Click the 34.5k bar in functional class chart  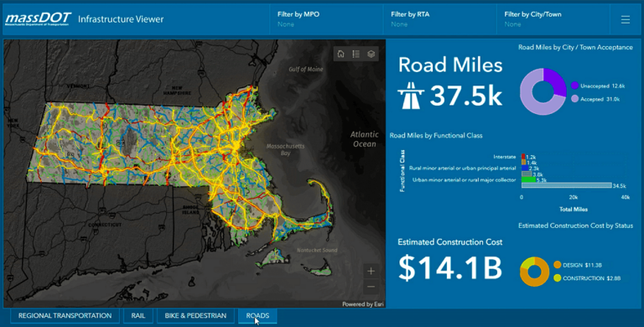click(566, 185)
